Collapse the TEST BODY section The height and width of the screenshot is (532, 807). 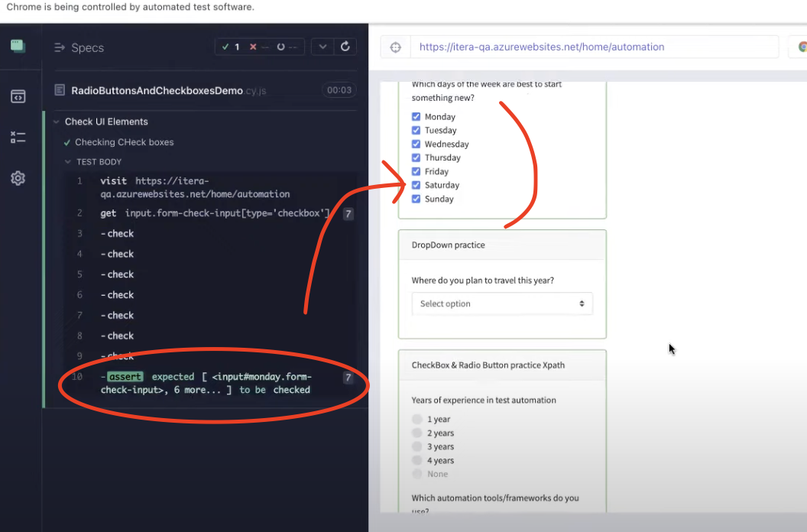(x=99, y=162)
